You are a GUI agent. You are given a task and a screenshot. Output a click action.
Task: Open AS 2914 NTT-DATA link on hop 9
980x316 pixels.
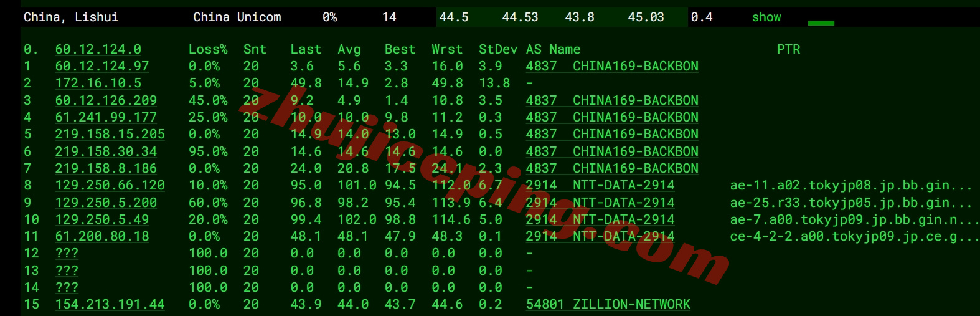tap(600, 203)
